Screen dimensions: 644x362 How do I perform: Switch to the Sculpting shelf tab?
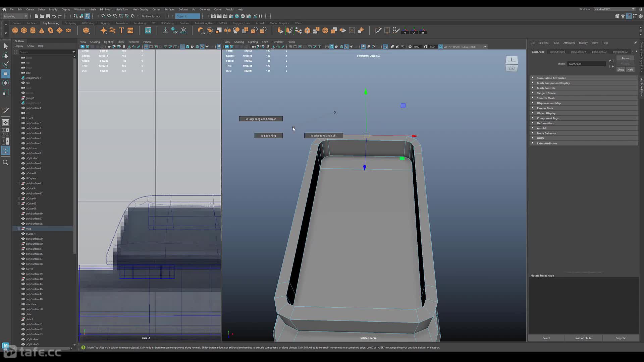click(x=70, y=23)
